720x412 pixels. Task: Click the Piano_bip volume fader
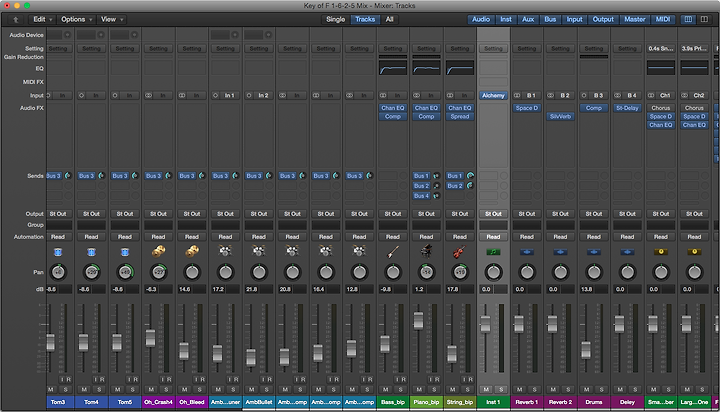pos(418,321)
